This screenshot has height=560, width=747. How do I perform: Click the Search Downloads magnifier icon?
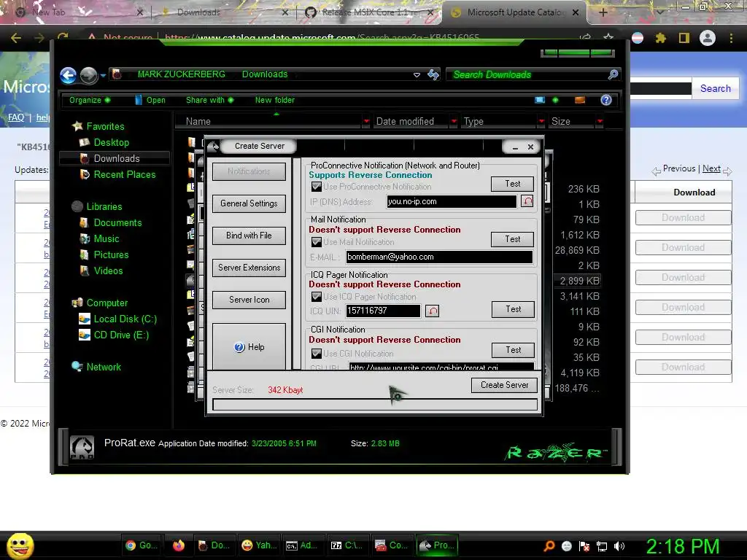click(613, 74)
